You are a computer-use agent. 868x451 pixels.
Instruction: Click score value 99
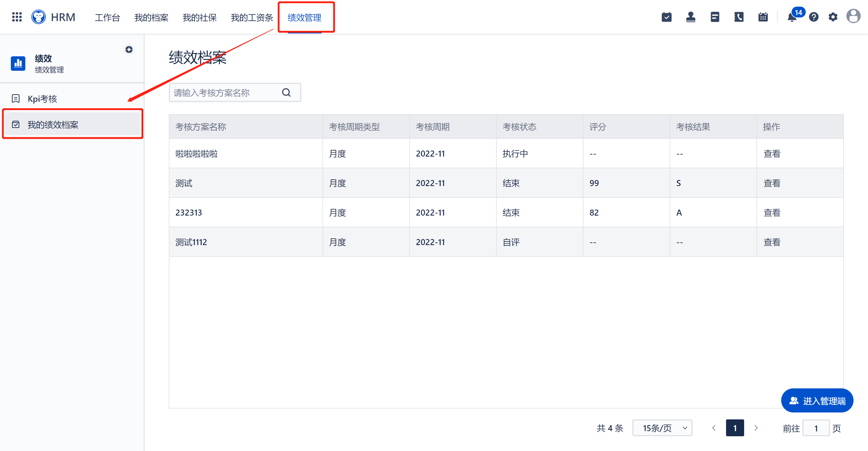[x=594, y=183]
